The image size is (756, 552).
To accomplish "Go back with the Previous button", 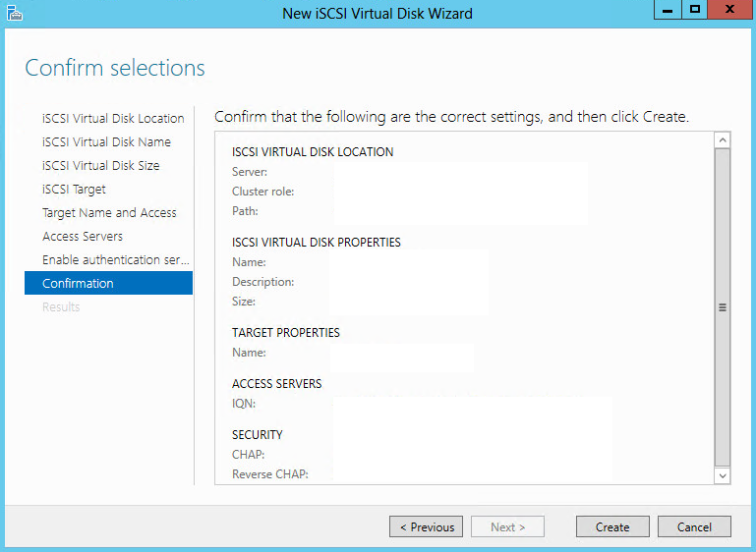I will point(427,527).
